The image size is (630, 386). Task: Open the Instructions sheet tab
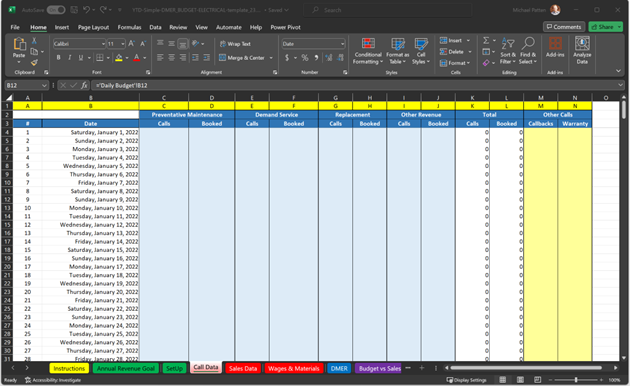(x=69, y=368)
